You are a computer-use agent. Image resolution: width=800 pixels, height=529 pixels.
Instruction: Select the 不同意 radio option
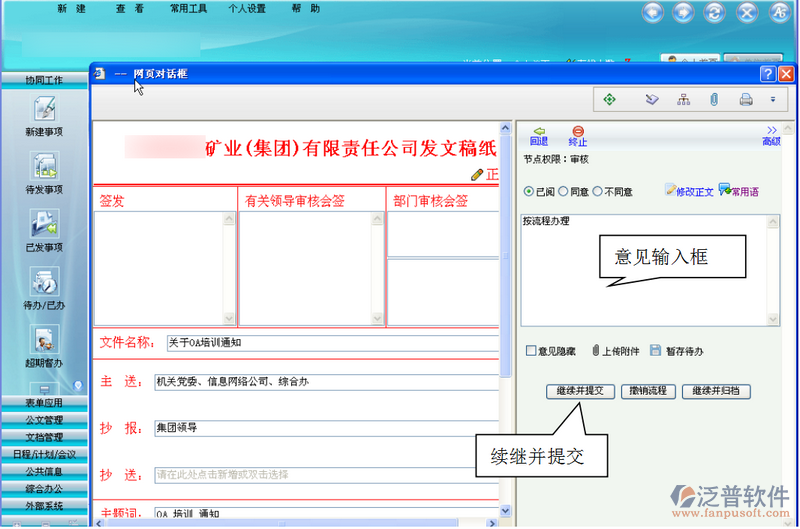597,191
